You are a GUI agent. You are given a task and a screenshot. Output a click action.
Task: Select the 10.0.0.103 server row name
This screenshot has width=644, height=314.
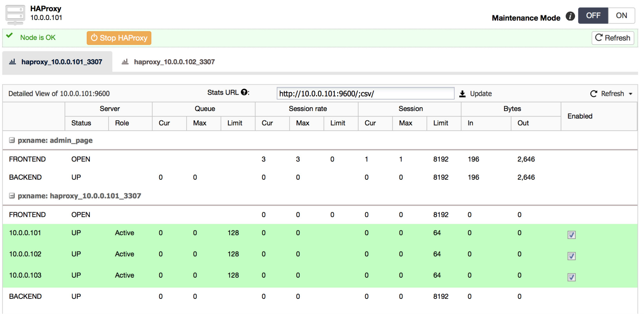tap(25, 275)
